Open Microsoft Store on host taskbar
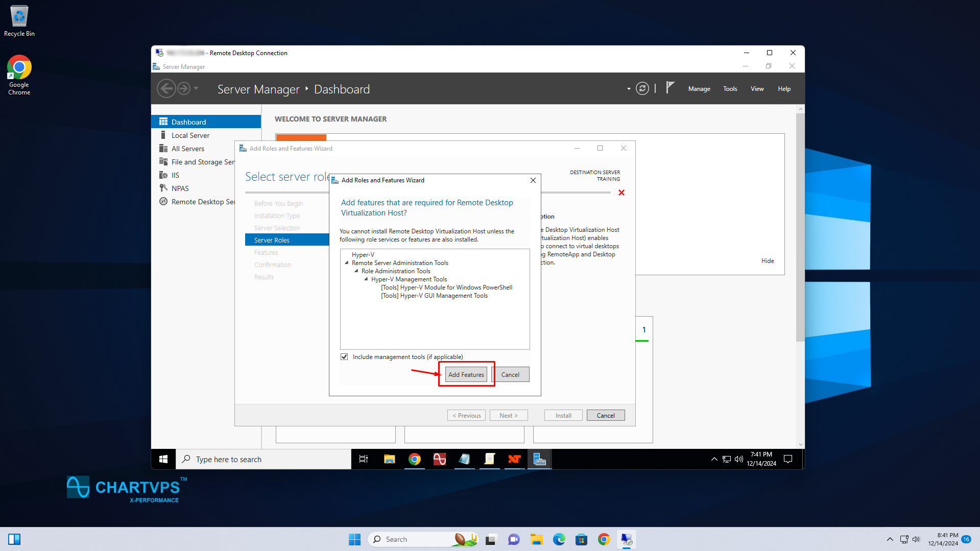980x551 pixels. [x=581, y=539]
